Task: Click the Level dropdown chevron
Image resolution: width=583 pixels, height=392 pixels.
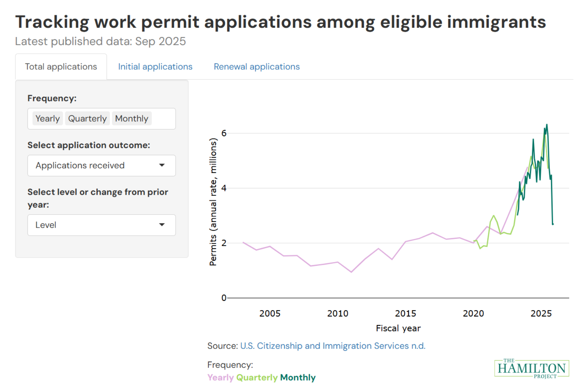Action: [162, 225]
